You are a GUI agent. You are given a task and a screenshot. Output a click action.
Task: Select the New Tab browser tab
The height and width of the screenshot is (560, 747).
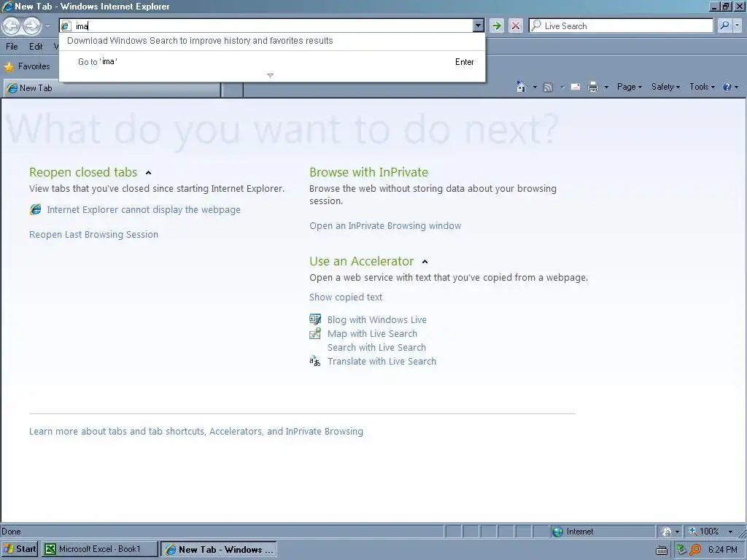112,88
